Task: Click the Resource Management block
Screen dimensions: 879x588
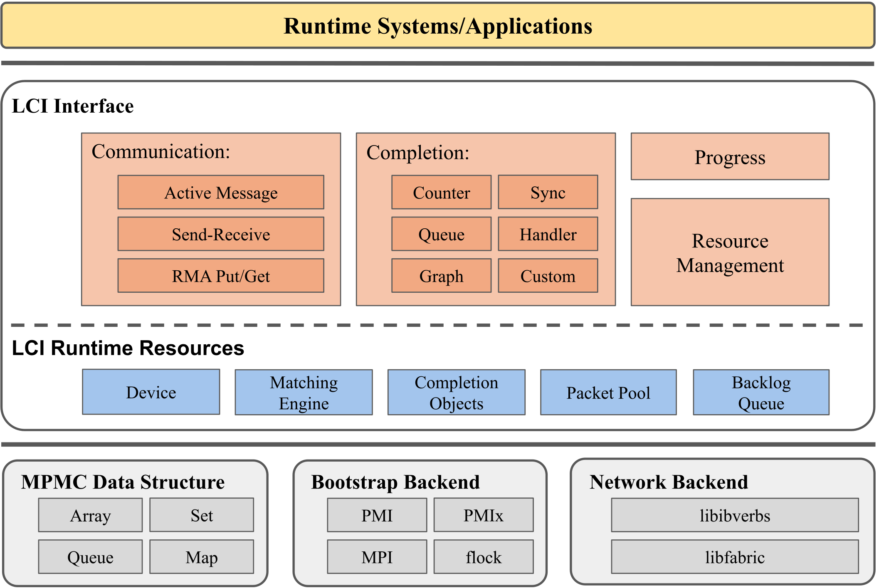Action: pyautogui.click(x=730, y=252)
